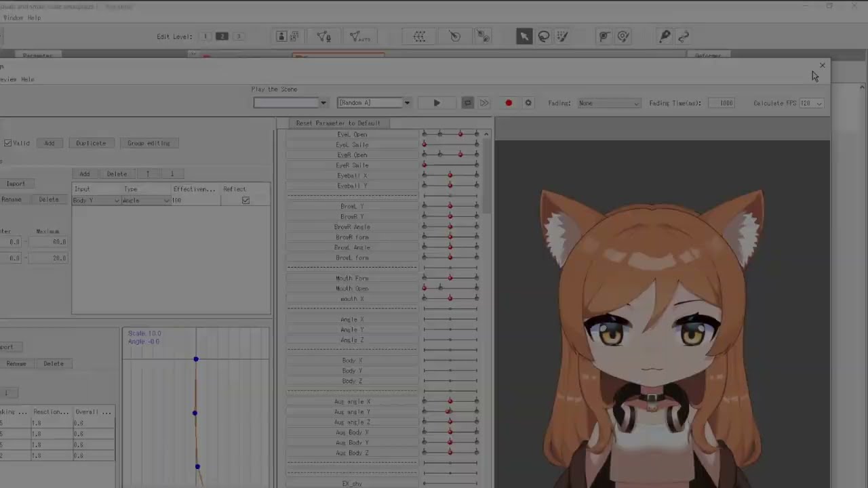This screenshot has height=488, width=868.
Task: Click the second swirl deform-path edit icon
Action: click(x=623, y=37)
